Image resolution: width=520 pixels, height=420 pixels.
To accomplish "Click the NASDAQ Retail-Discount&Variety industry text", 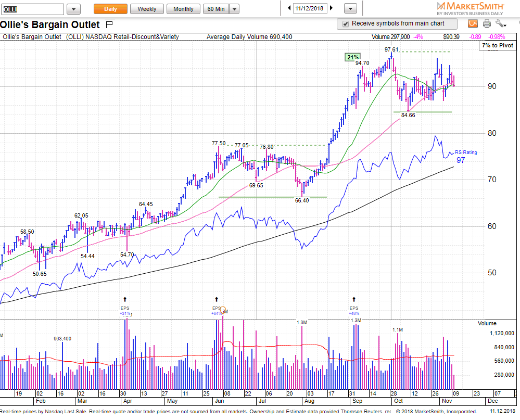I will click(132, 37).
